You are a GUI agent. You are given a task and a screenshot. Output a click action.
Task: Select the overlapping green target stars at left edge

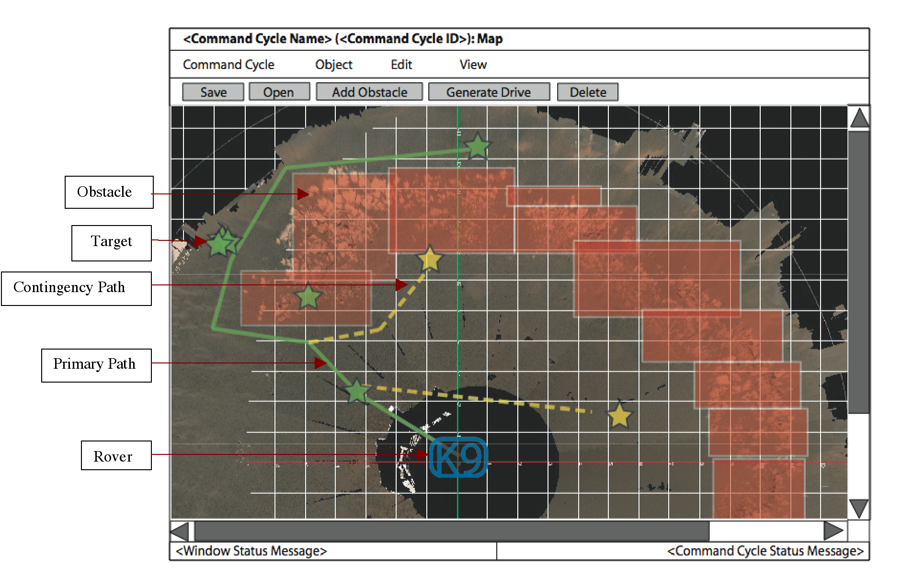point(222,243)
